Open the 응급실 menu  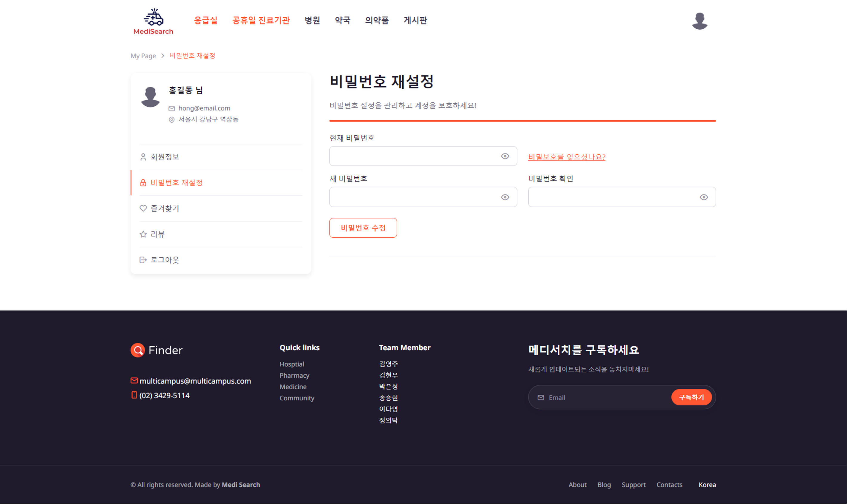[205, 20]
